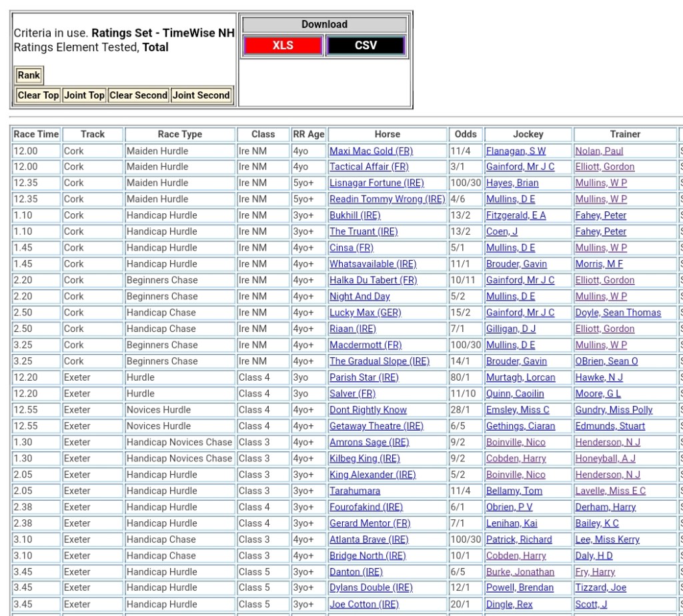Choose the Joint Second filter

(x=201, y=95)
